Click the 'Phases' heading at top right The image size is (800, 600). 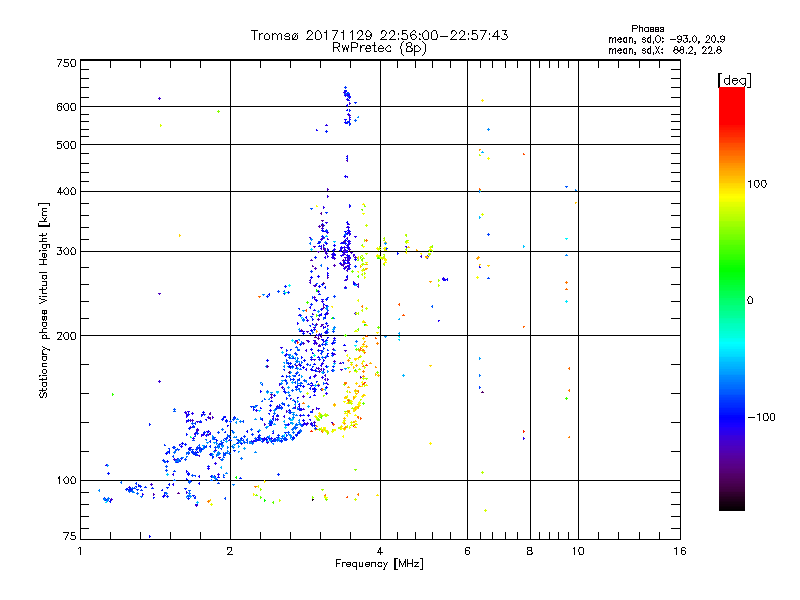tap(647, 29)
